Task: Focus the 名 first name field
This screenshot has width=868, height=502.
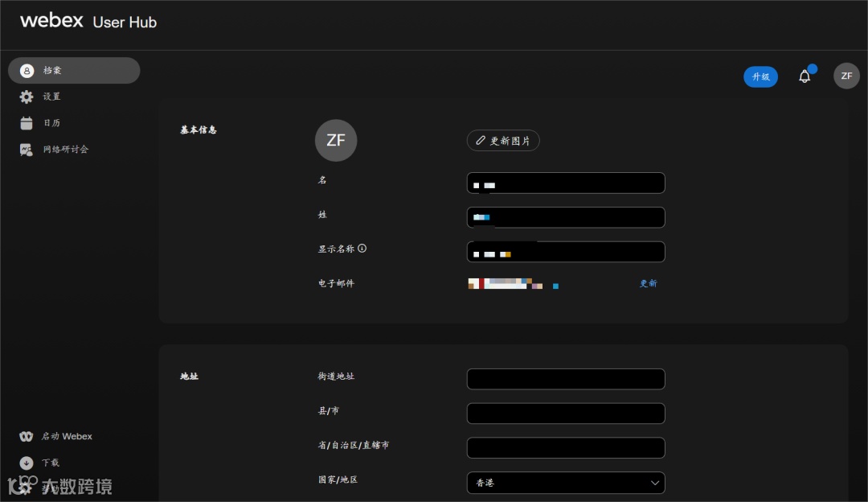Action: click(x=566, y=183)
